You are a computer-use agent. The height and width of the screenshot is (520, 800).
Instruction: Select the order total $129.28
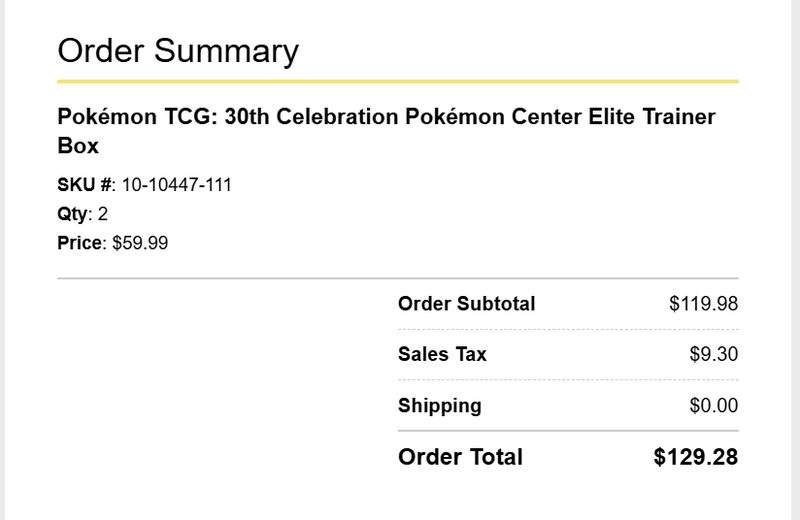(x=696, y=457)
